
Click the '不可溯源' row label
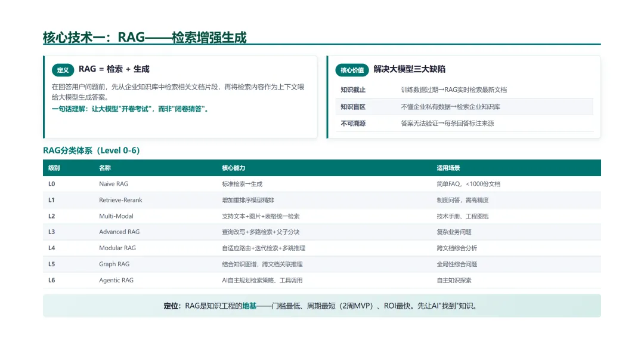pos(353,124)
